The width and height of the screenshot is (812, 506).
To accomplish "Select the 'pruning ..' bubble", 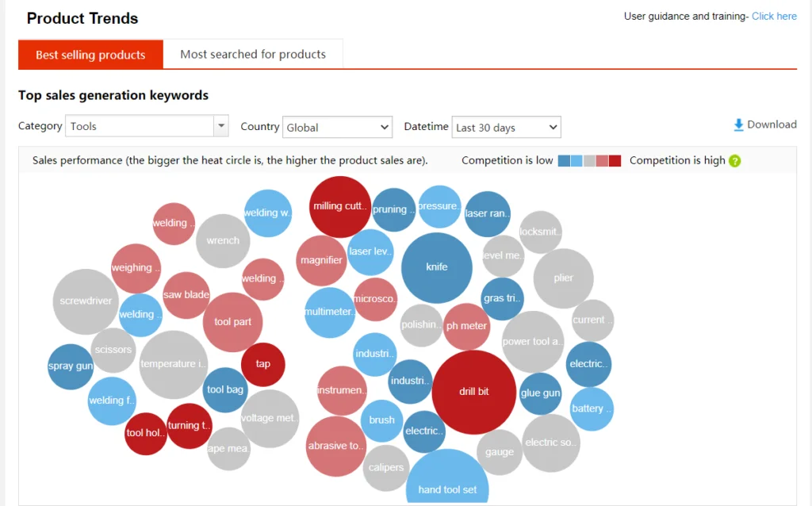I will (393, 209).
